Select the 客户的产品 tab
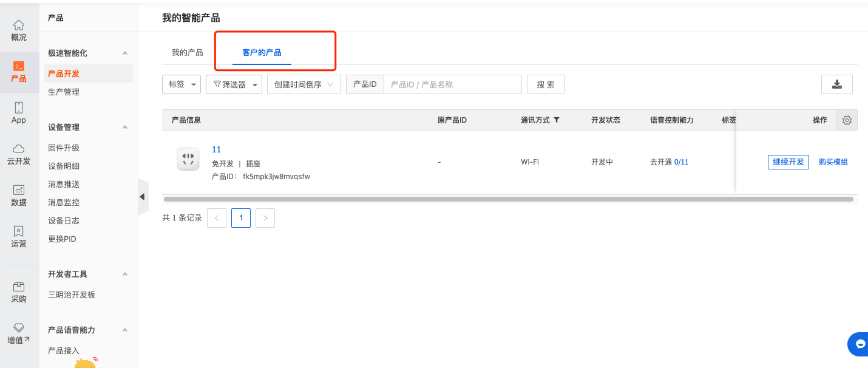The height and width of the screenshot is (368, 868). point(262,53)
